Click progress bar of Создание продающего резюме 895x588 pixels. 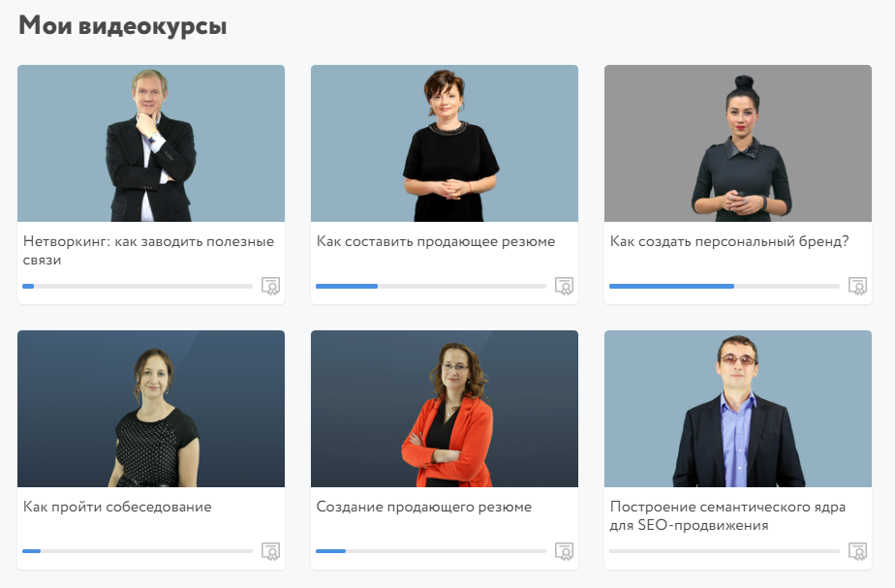click(431, 551)
